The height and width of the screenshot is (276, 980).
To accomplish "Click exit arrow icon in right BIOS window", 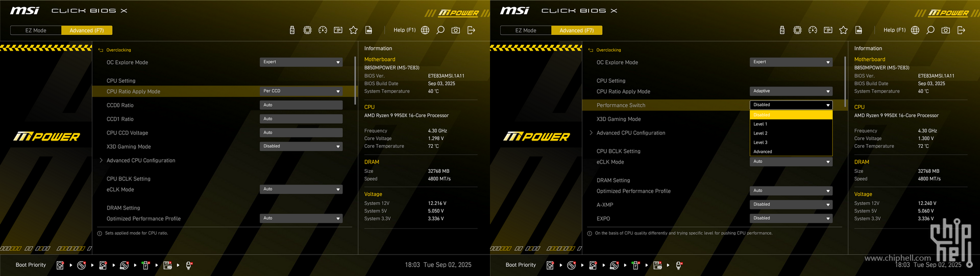I will 961,30.
